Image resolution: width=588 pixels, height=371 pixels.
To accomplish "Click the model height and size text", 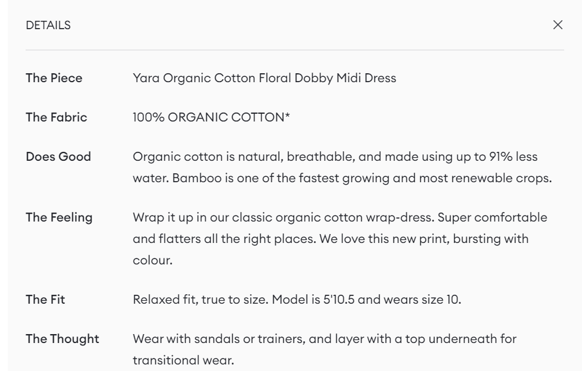I will click(367, 300).
